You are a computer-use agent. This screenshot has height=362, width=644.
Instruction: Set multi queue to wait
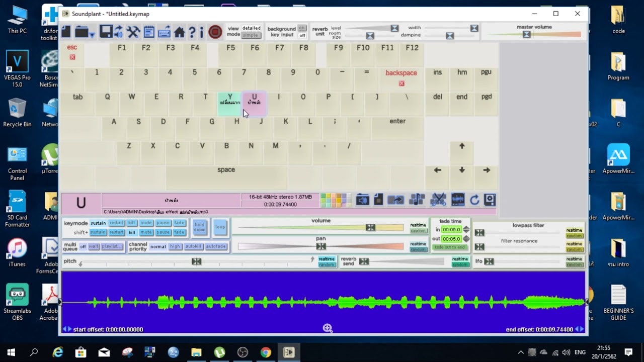click(94, 246)
